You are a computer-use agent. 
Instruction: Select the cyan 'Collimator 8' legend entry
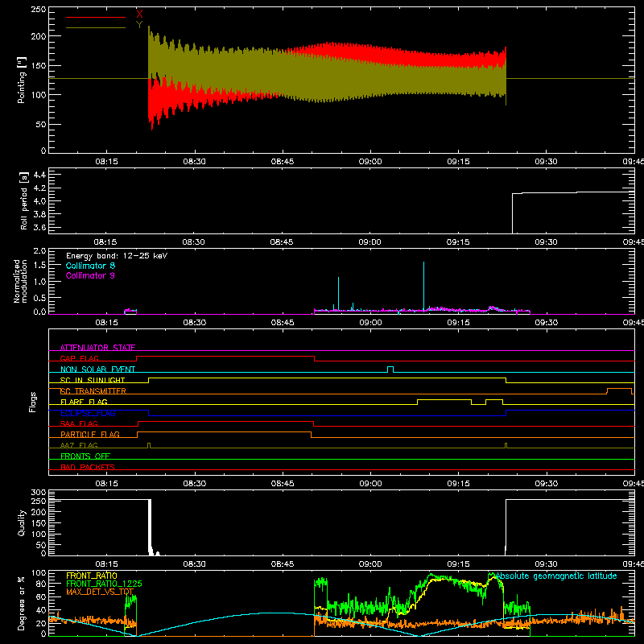tap(90, 266)
